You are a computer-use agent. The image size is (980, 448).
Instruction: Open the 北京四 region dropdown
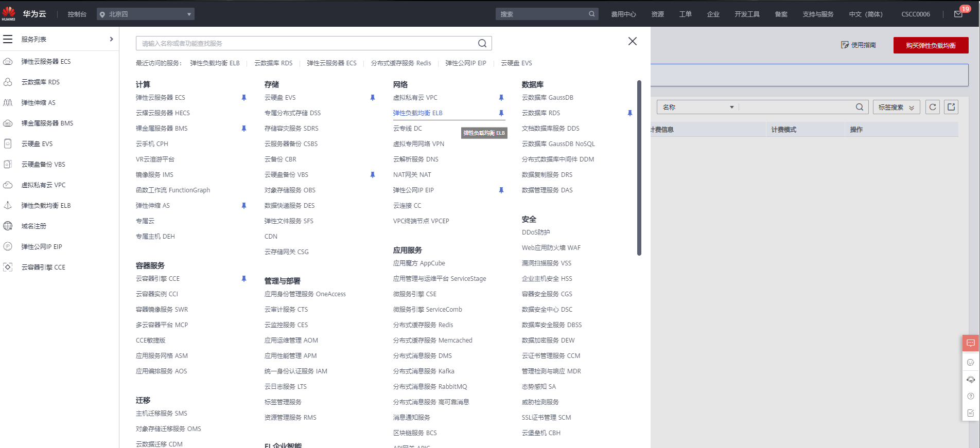click(146, 14)
